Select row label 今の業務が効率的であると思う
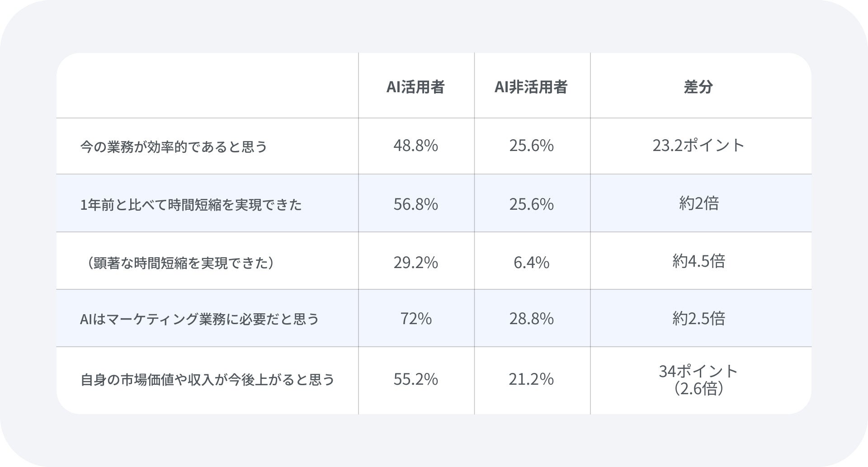 click(x=174, y=147)
